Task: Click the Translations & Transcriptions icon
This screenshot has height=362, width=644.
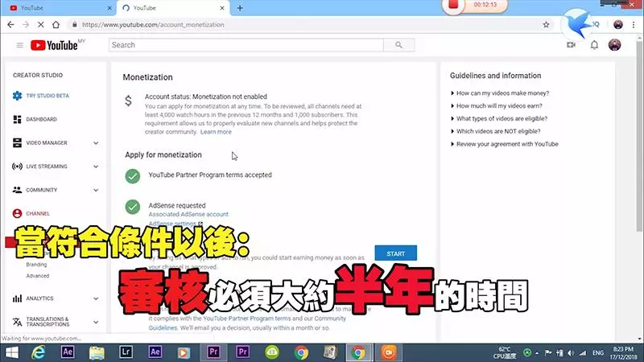Action: 17,322
